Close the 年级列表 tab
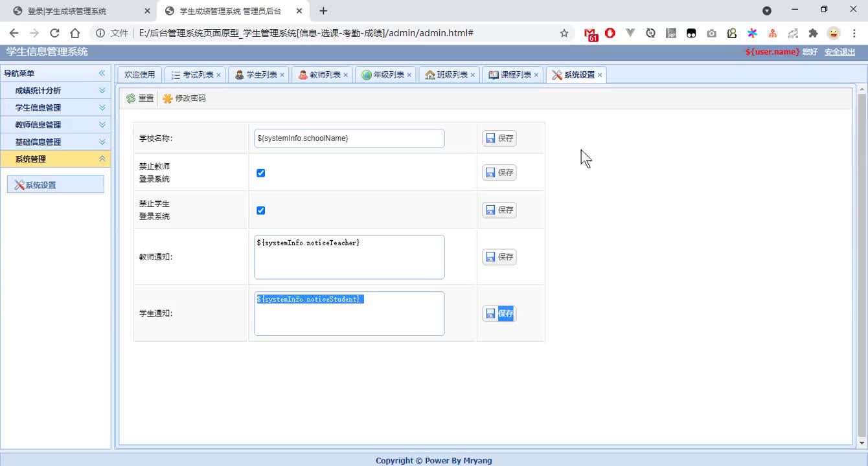868x466 pixels. click(409, 75)
